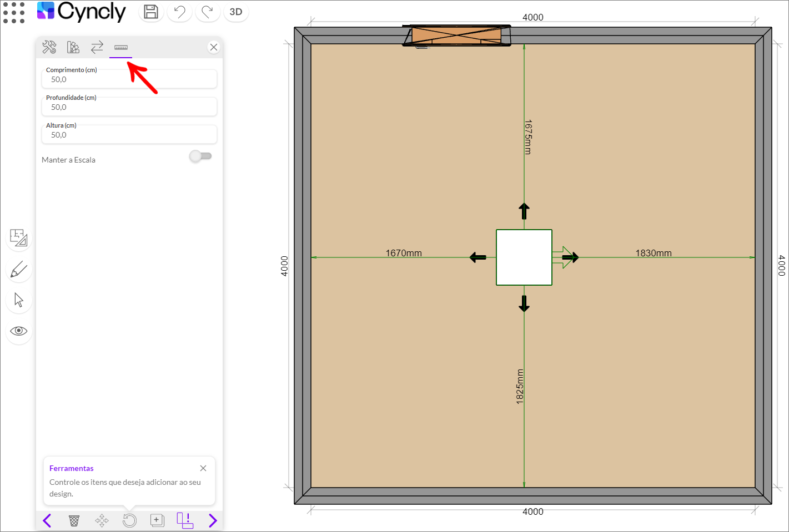This screenshot has height=532, width=789.
Task: Click the bottom wall 4000 dimension
Action: click(x=533, y=511)
